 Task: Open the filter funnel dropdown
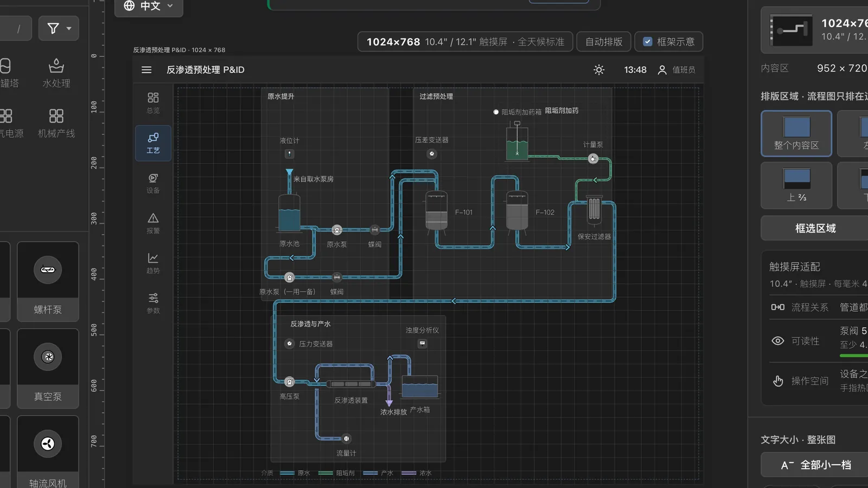pyautogui.click(x=59, y=28)
